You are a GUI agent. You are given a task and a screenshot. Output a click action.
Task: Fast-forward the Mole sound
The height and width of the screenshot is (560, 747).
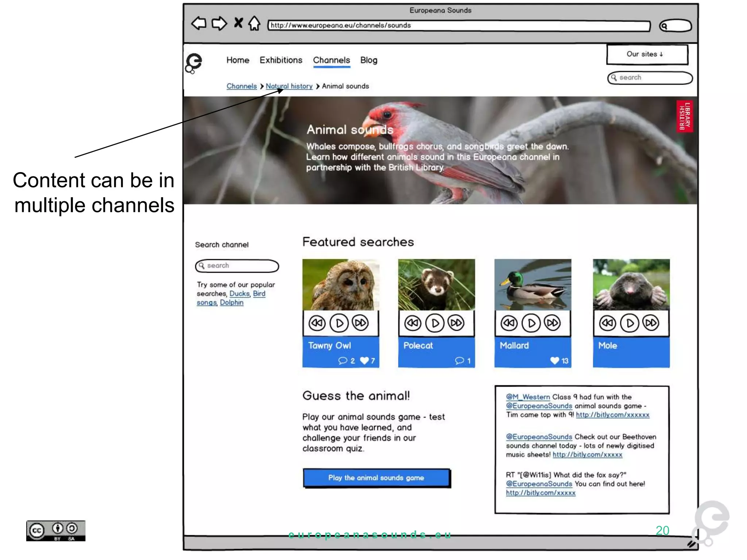651,323
